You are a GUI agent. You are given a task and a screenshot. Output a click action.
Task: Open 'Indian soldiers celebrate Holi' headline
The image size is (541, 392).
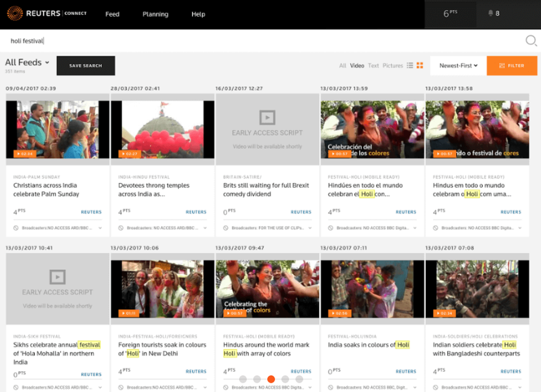(476, 349)
